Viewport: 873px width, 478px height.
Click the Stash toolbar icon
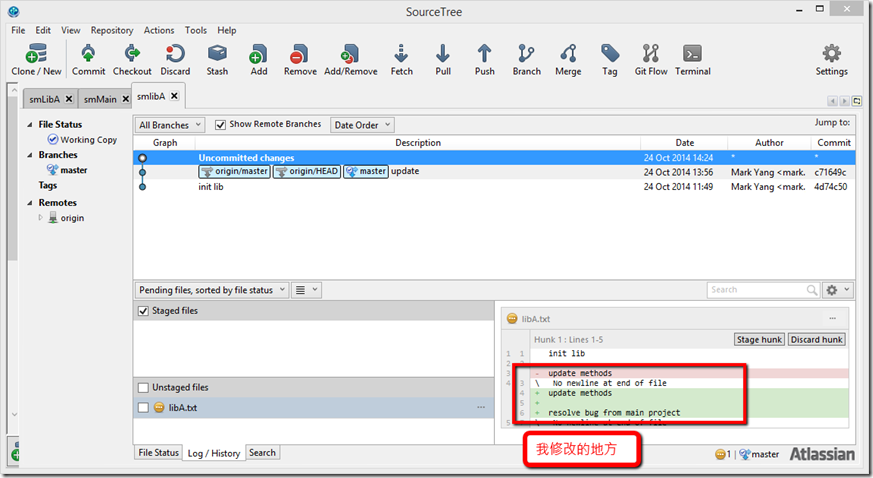pyautogui.click(x=217, y=60)
